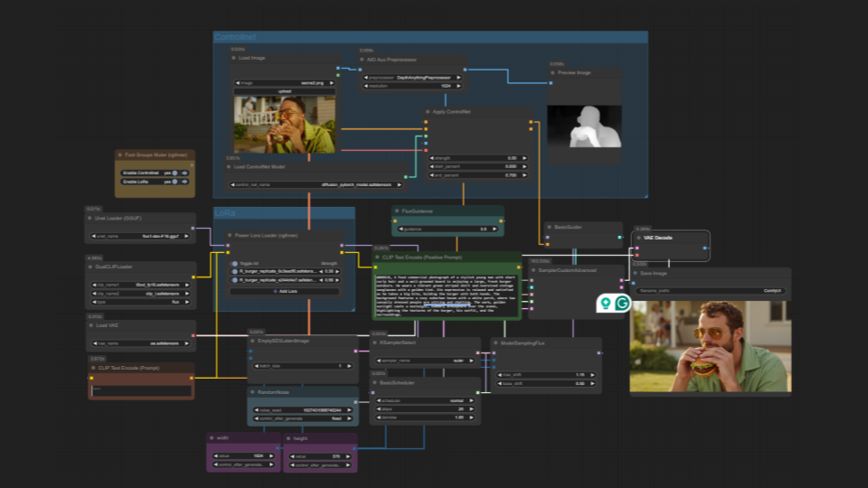Viewport: 868px width, 488px height.
Task: Click the positive prompt text area
Action: pos(446,288)
